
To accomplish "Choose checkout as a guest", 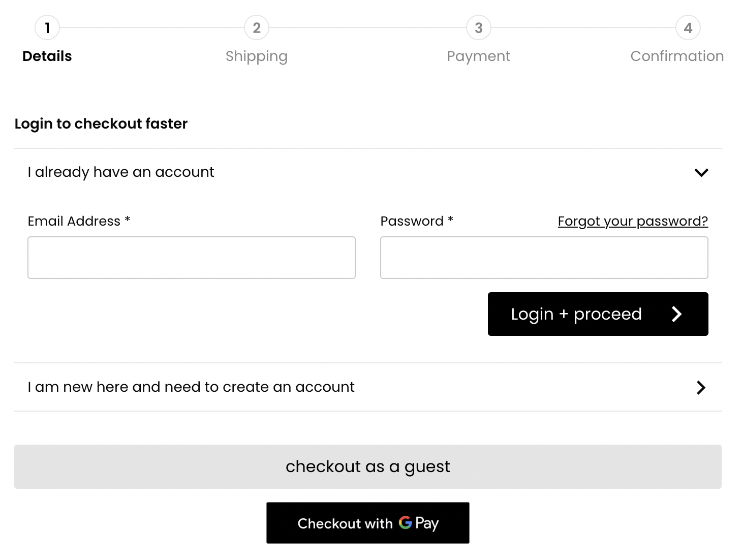I will tap(368, 466).
